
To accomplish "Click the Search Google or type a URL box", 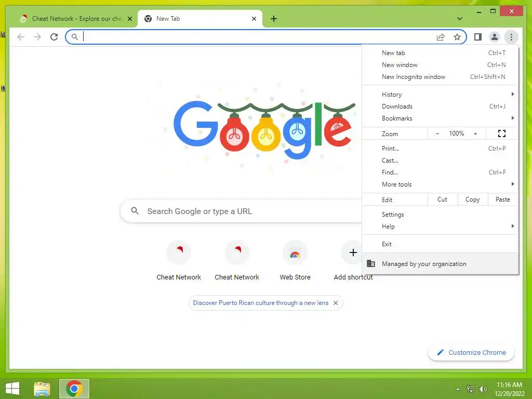I will (241, 211).
